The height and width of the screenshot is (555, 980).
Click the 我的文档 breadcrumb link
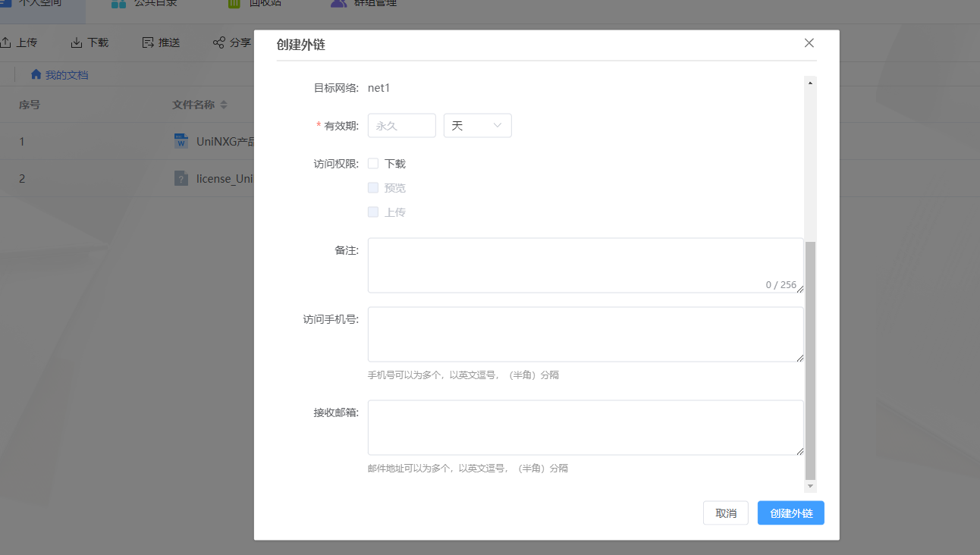click(x=68, y=74)
